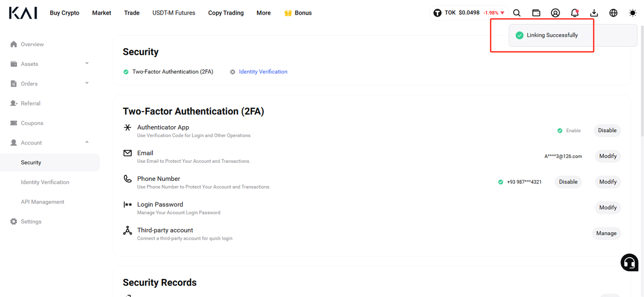
Task: Open the Market menu
Action: 102,13
